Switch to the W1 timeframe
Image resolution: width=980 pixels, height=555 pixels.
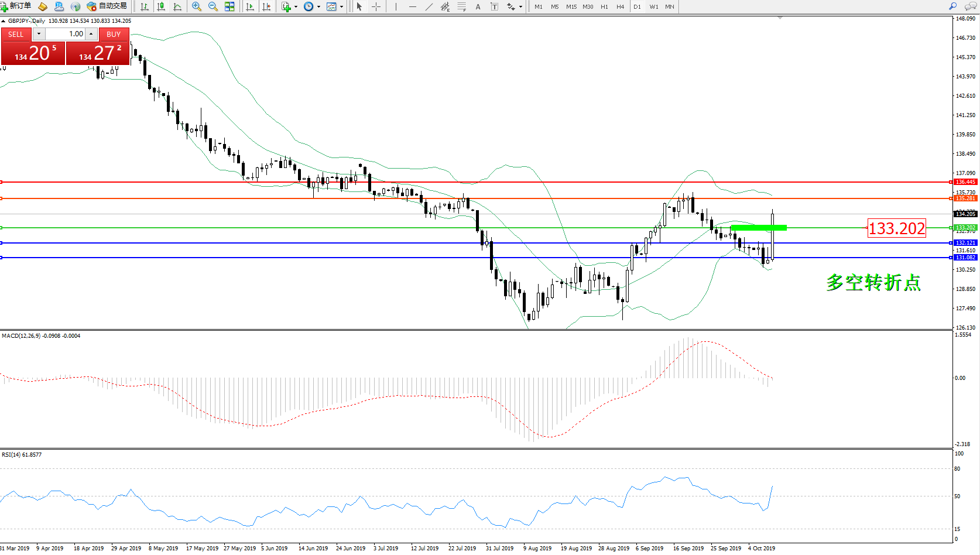[x=653, y=7]
